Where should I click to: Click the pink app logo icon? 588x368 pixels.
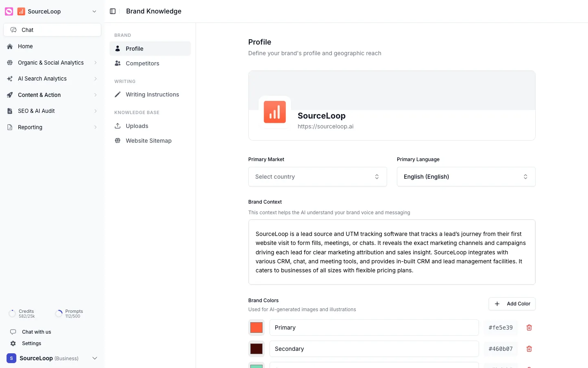click(x=9, y=11)
